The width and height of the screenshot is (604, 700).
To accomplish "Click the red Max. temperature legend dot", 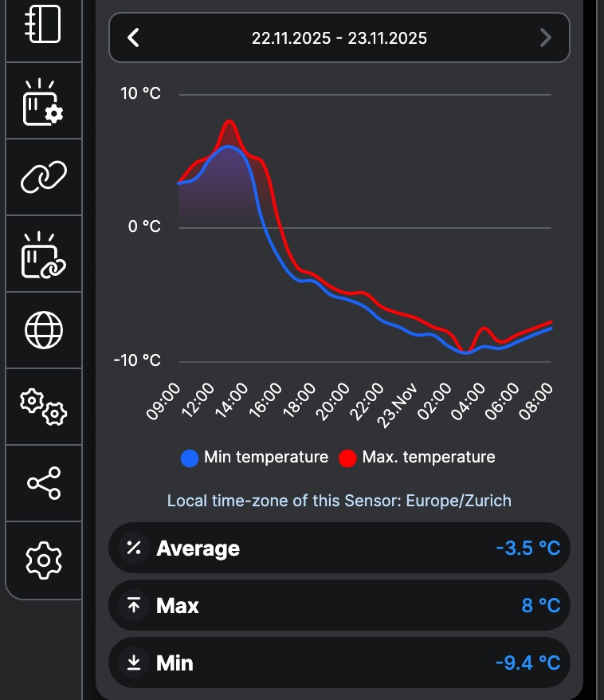I will pos(347,458).
